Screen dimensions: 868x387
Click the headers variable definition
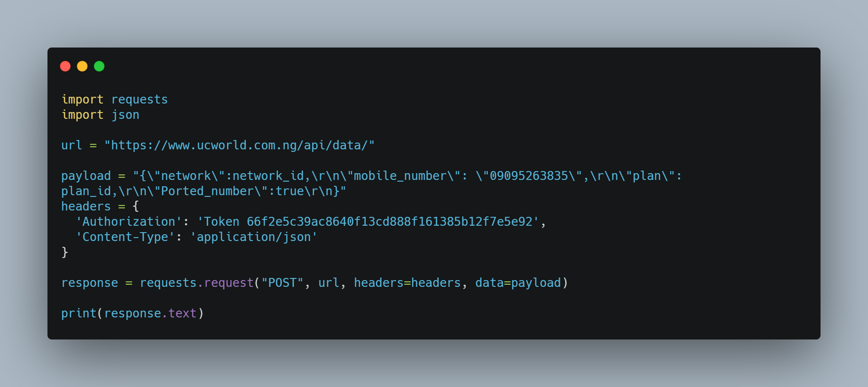86,207
